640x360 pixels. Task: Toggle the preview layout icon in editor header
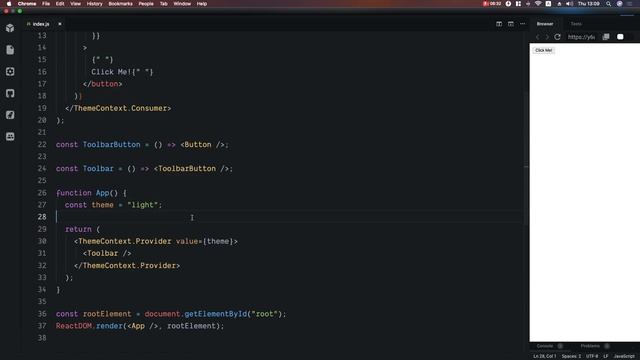(511, 24)
